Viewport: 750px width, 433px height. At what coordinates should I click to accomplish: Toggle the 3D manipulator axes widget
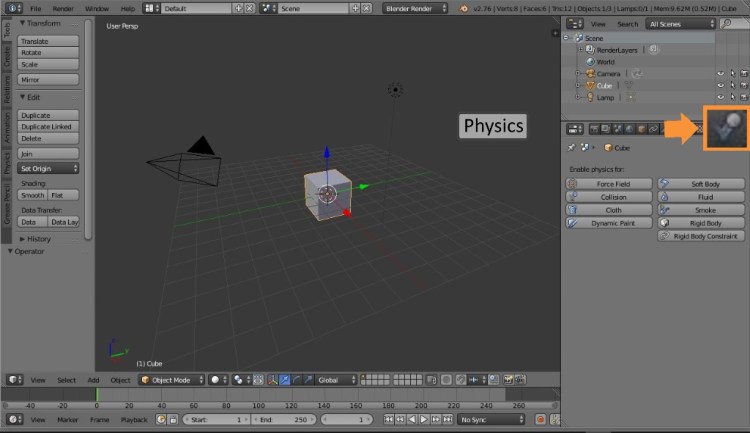(x=273, y=379)
